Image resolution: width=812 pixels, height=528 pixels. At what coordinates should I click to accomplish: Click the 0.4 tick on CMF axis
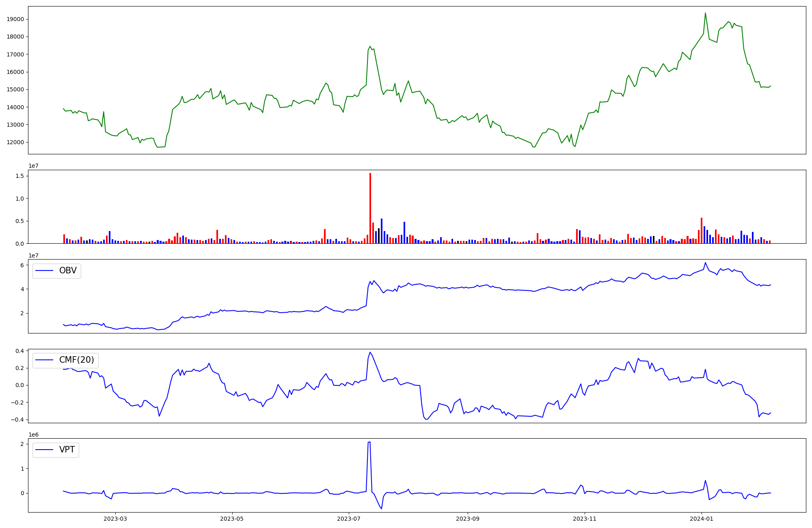(19, 351)
